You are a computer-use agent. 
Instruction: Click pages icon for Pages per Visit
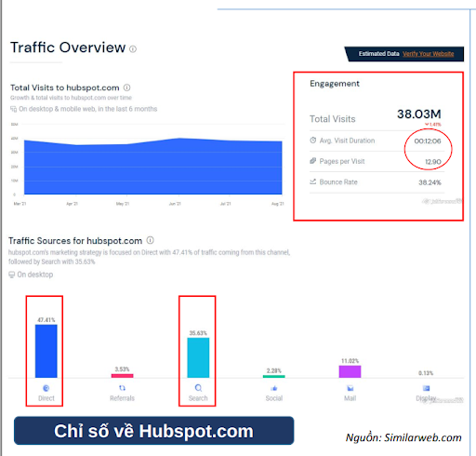313,161
